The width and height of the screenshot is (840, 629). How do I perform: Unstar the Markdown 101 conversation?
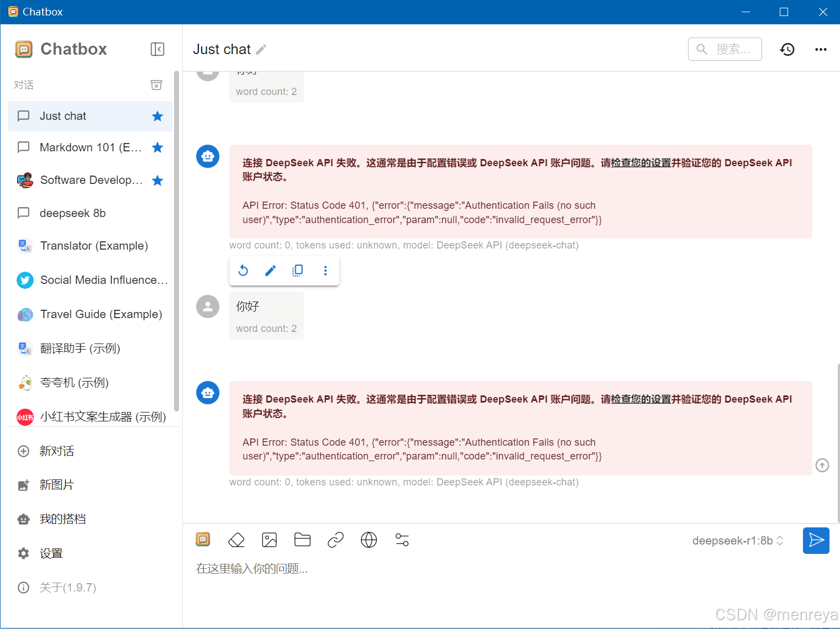click(158, 147)
